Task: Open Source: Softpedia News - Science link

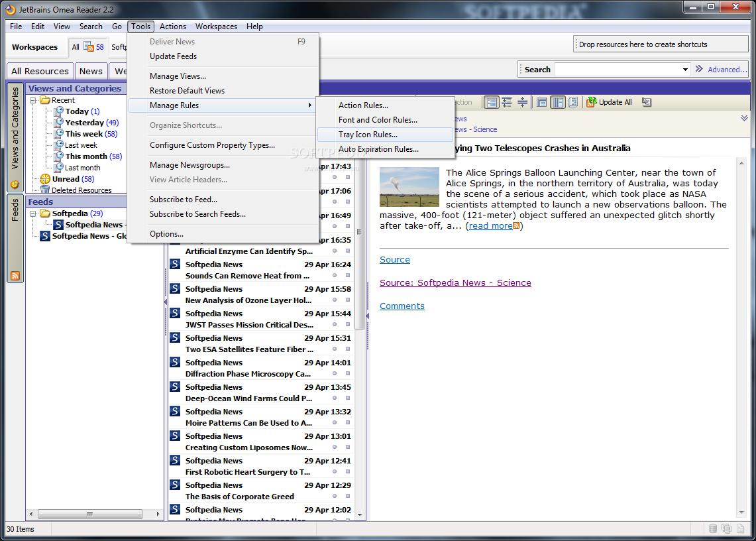Action: click(455, 283)
